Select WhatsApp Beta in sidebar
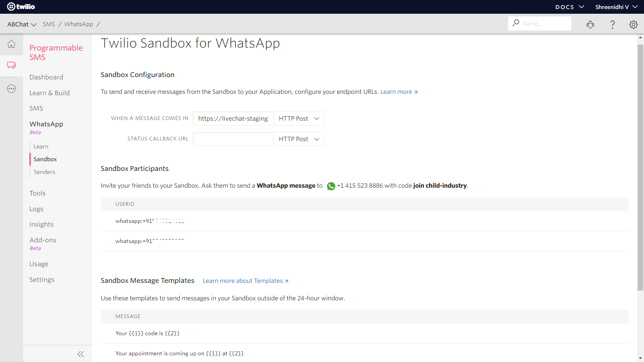This screenshot has width=644, height=362. point(46,127)
